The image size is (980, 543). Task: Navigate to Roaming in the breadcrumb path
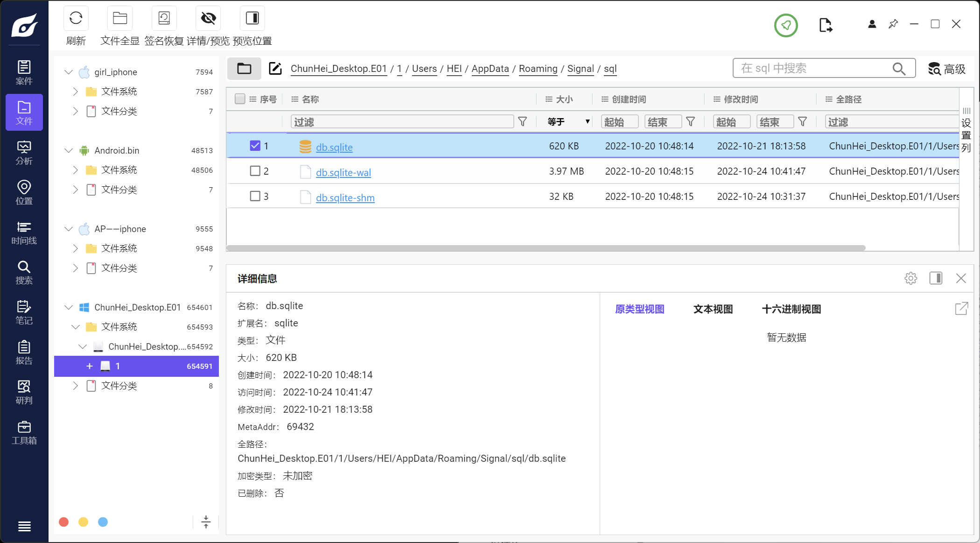click(538, 69)
